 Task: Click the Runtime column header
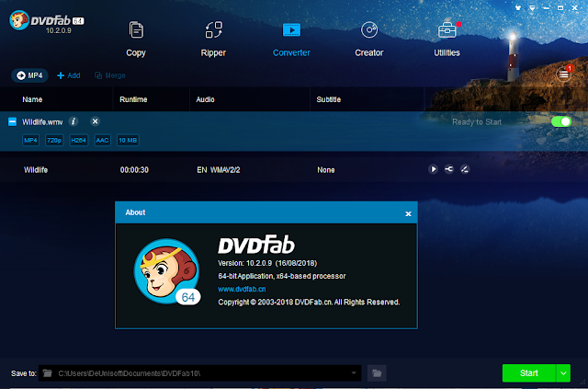tap(133, 99)
